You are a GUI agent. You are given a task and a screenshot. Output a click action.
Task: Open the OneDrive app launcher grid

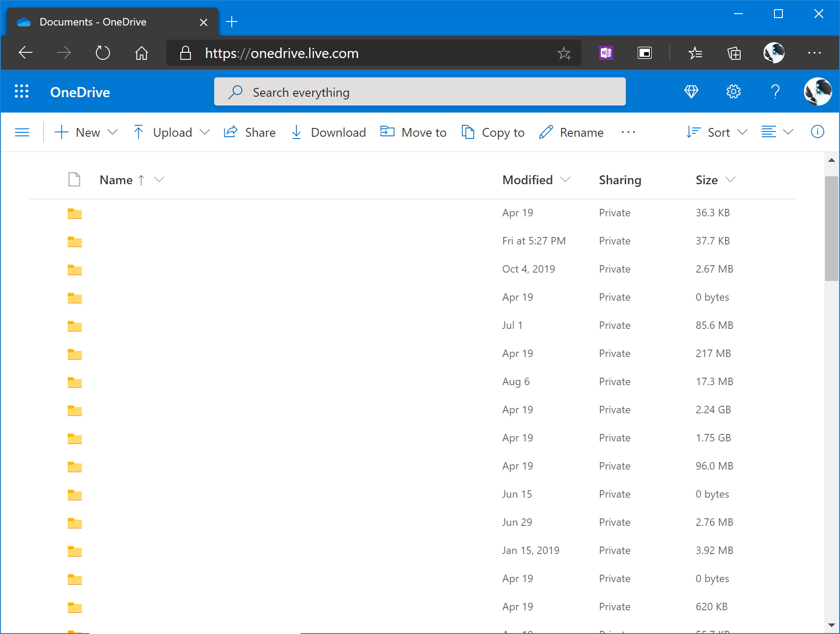(22, 91)
